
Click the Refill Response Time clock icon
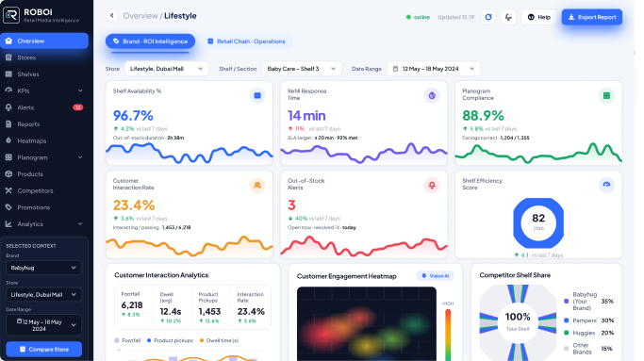432,96
